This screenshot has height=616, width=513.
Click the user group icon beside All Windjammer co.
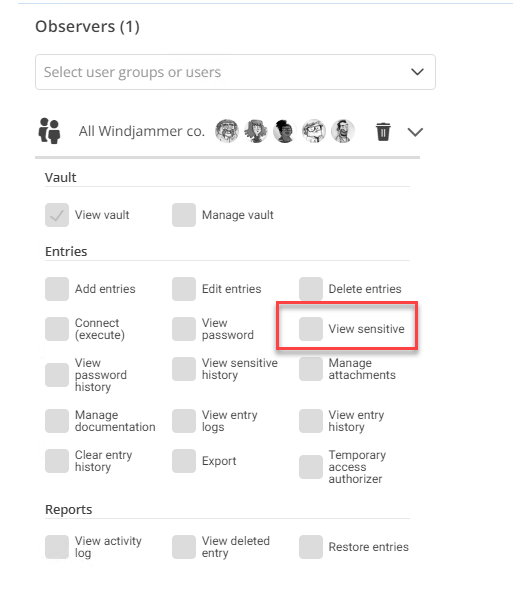[x=49, y=131]
